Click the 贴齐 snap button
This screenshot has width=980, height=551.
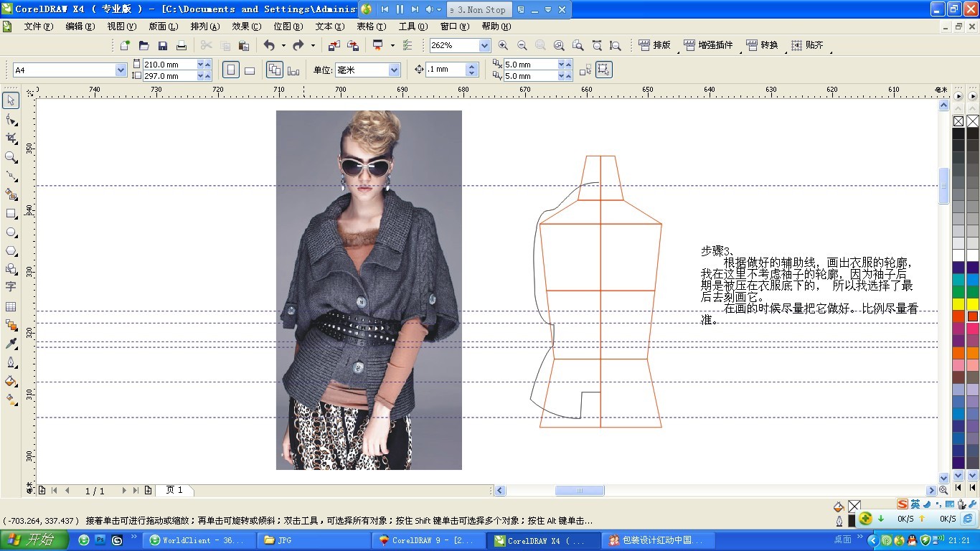pos(807,45)
